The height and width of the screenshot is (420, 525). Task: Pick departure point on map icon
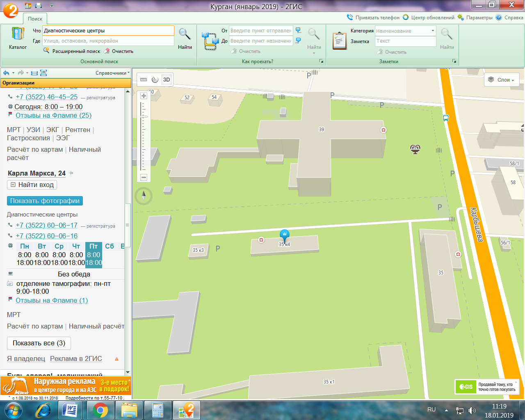pos(298,30)
